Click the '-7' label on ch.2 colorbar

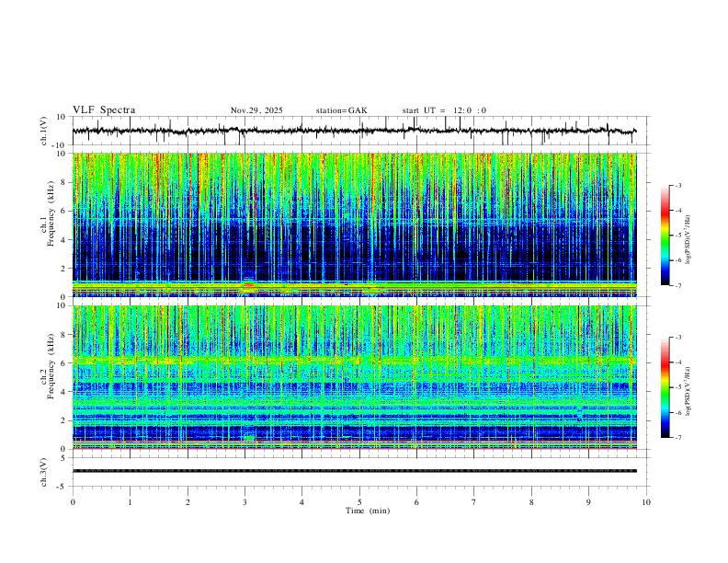677,438
